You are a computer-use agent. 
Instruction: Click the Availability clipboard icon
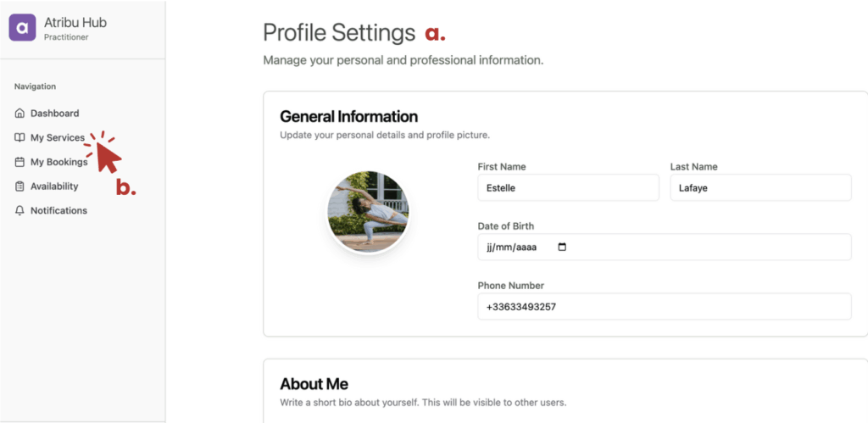pyautogui.click(x=19, y=186)
